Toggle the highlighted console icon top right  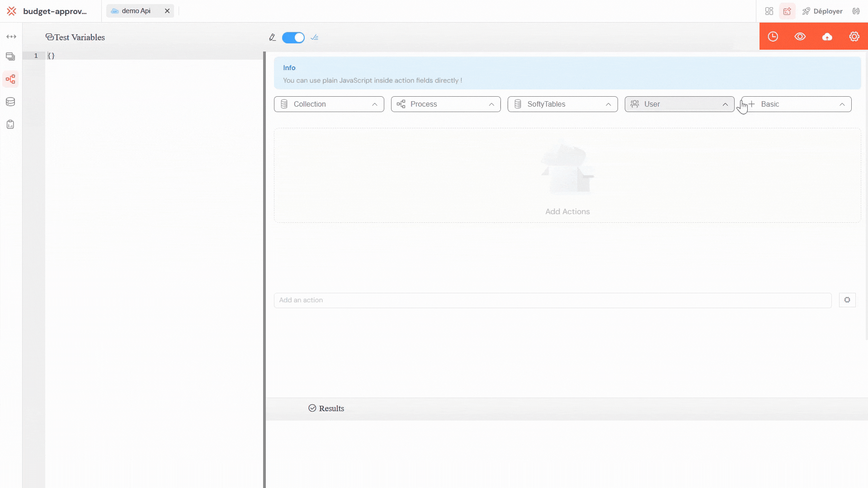tap(788, 11)
